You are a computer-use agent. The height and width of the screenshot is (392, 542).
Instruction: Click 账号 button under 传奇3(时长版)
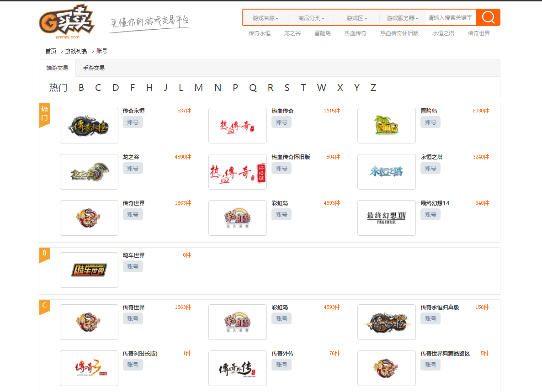point(133,365)
